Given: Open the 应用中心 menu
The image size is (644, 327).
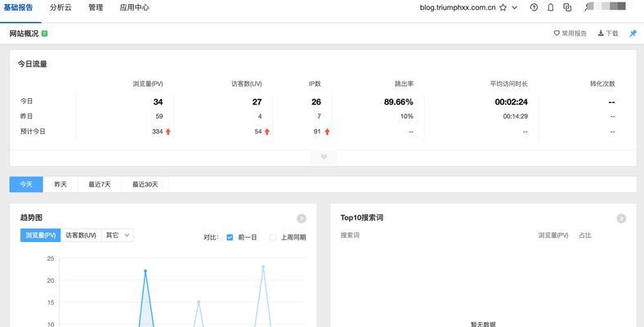Looking at the screenshot, I should pos(134,7).
